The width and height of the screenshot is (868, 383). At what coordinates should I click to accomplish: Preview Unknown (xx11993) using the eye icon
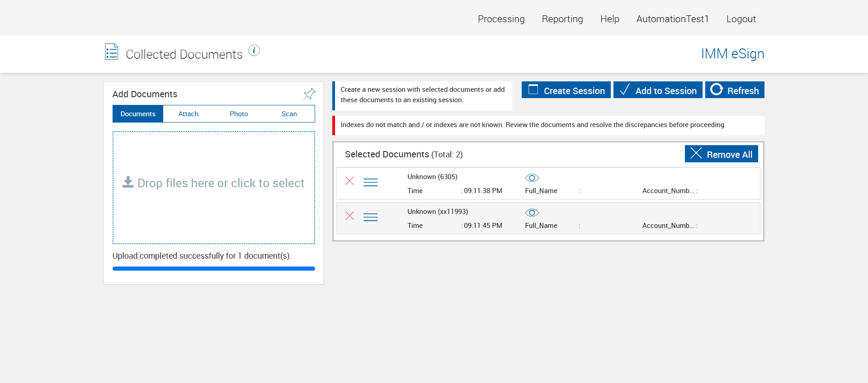[x=532, y=213]
